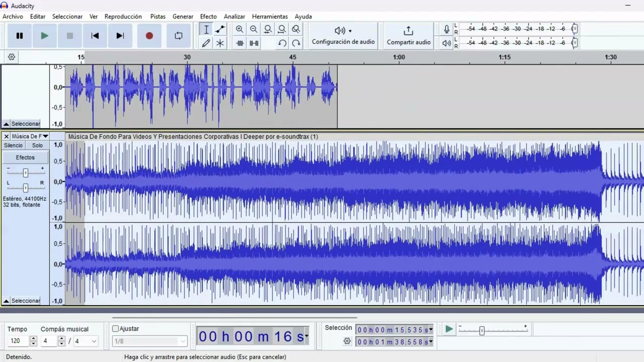The image size is (644, 362).
Task: Trim audio outside selection icon
Action: point(239,43)
